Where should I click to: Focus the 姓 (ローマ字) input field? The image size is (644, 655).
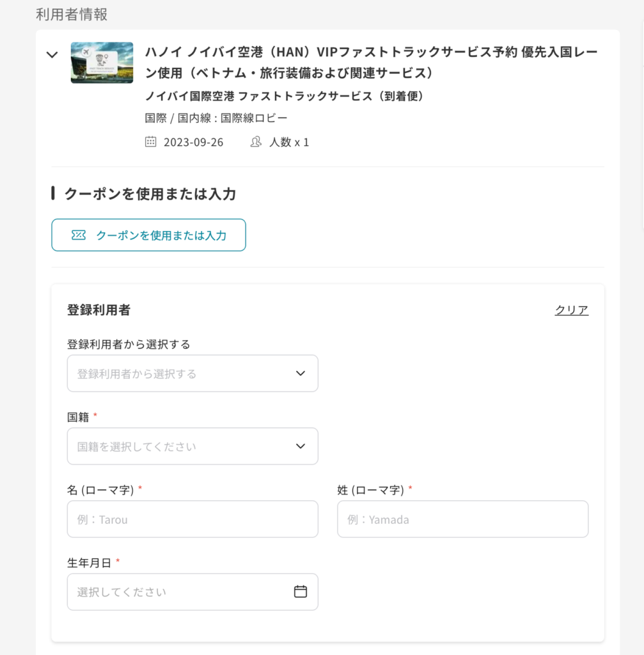463,519
